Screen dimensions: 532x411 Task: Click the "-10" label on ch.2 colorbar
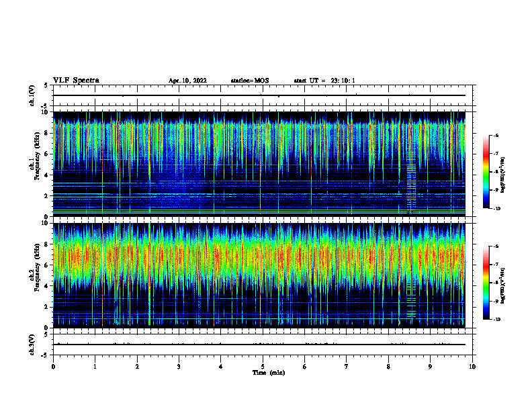[496, 320]
